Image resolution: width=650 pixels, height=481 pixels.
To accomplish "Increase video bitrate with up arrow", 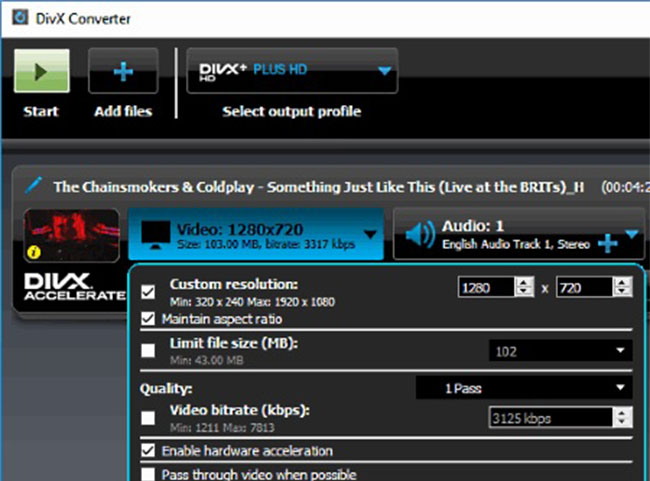I will [x=623, y=413].
